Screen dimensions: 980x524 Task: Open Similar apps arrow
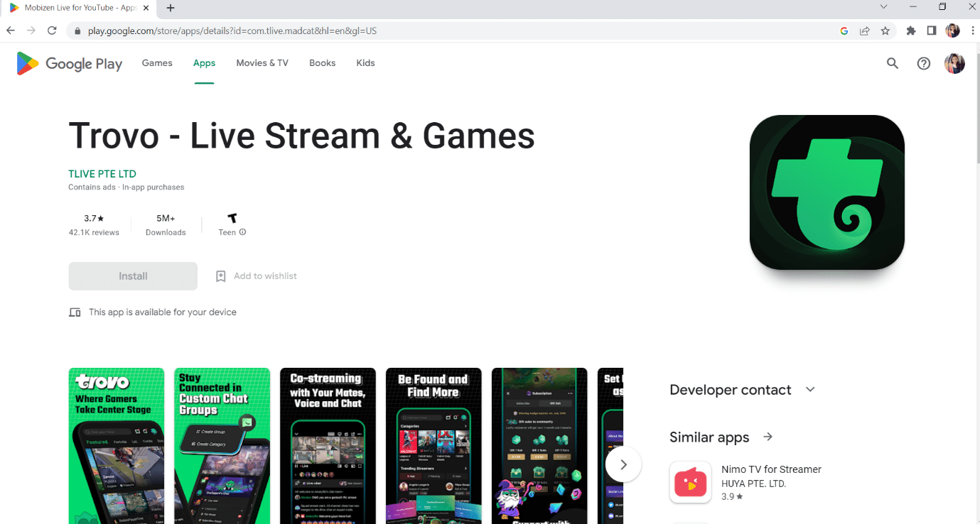(768, 437)
